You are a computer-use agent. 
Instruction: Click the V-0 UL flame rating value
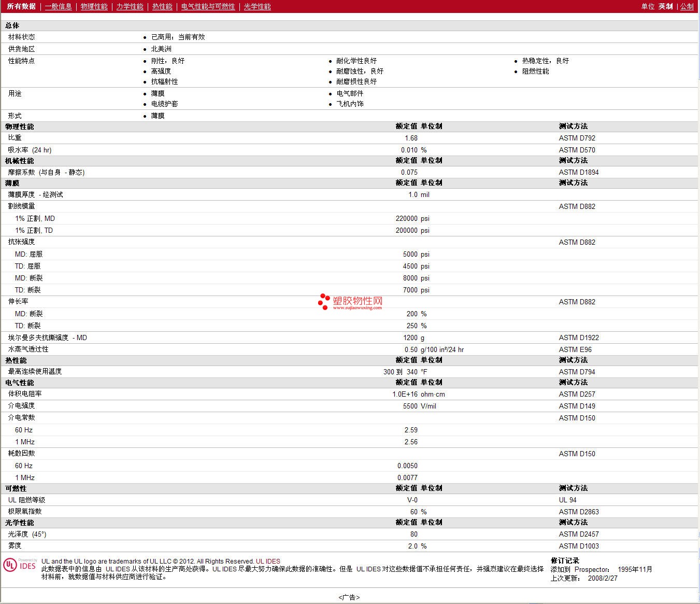pyautogui.click(x=412, y=500)
